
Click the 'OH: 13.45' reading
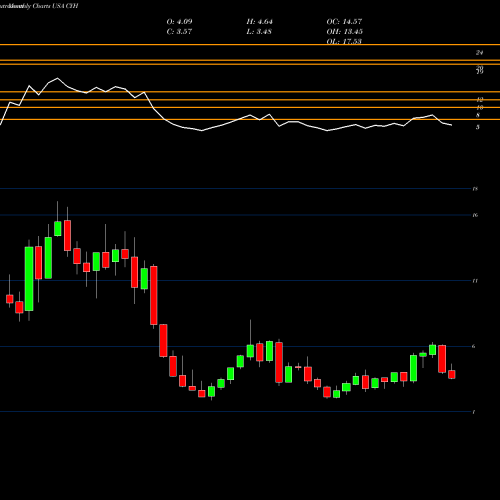[x=344, y=32]
